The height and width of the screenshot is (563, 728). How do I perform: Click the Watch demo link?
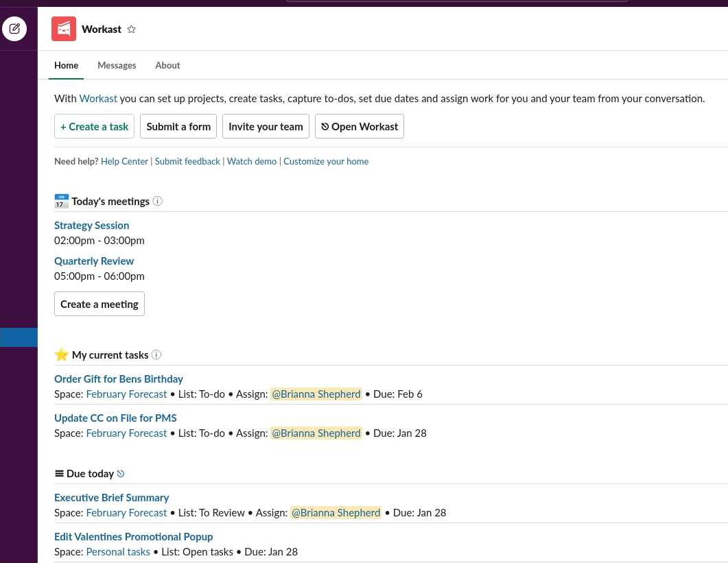pyautogui.click(x=252, y=162)
